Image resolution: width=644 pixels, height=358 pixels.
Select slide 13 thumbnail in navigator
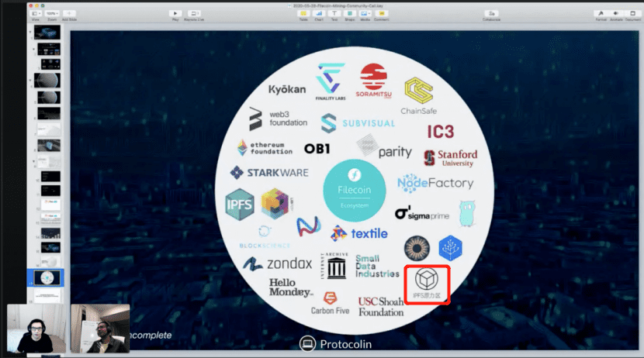tap(50, 219)
